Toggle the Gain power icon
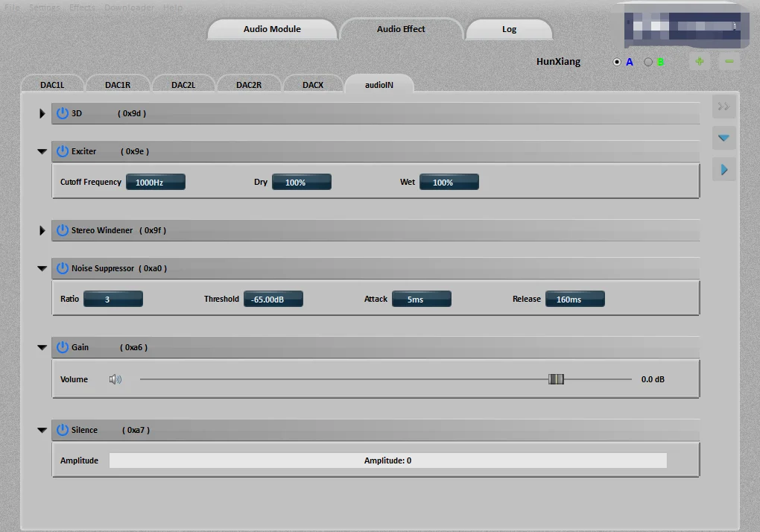 (x=62, y=347)
